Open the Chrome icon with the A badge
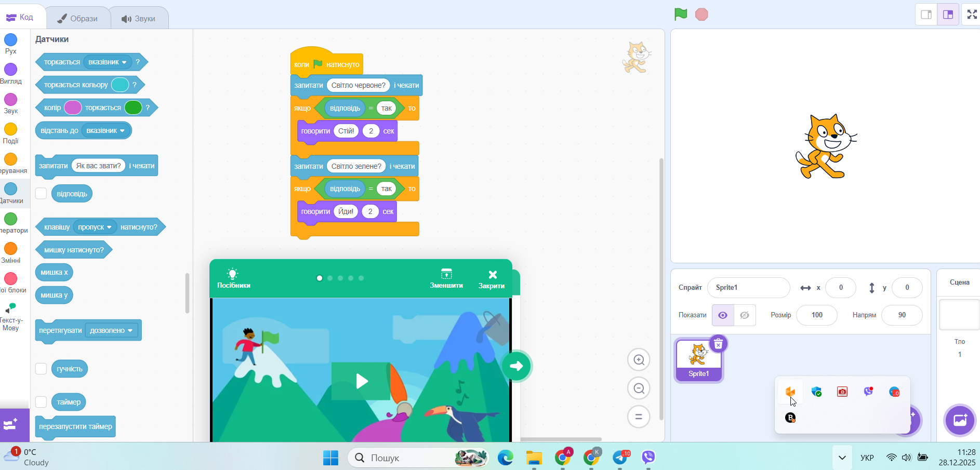 coord(563,457)
